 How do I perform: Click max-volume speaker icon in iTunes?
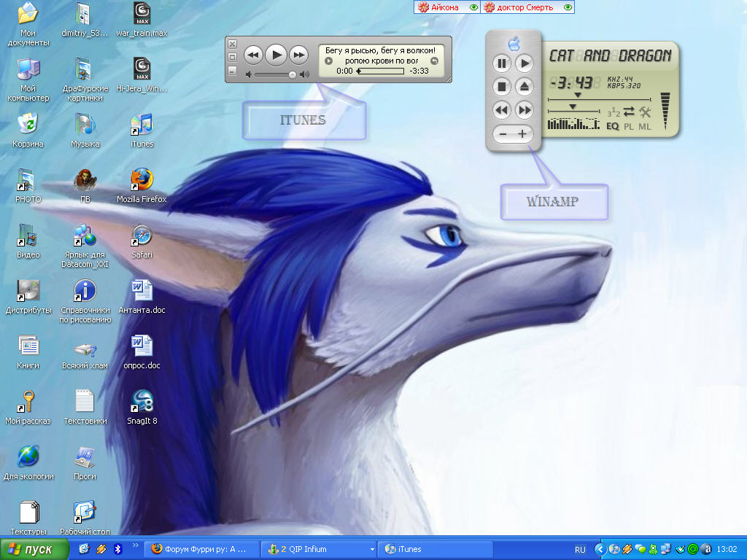click(304, 75)
